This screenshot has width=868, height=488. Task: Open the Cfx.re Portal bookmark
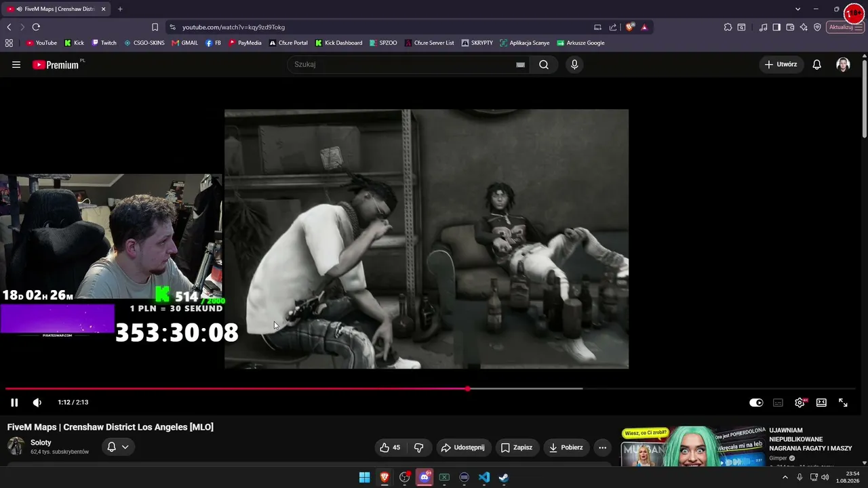tap(288, 43)
